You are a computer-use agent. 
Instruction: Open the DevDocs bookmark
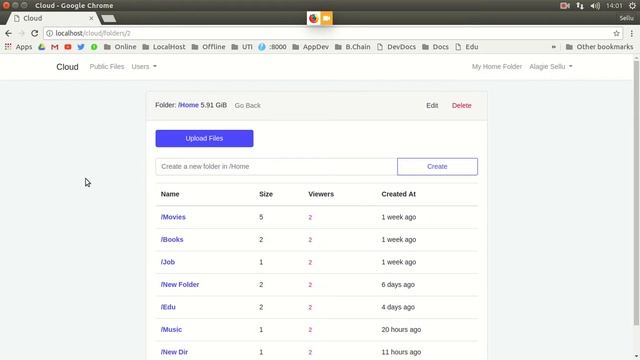pos(396,47)
